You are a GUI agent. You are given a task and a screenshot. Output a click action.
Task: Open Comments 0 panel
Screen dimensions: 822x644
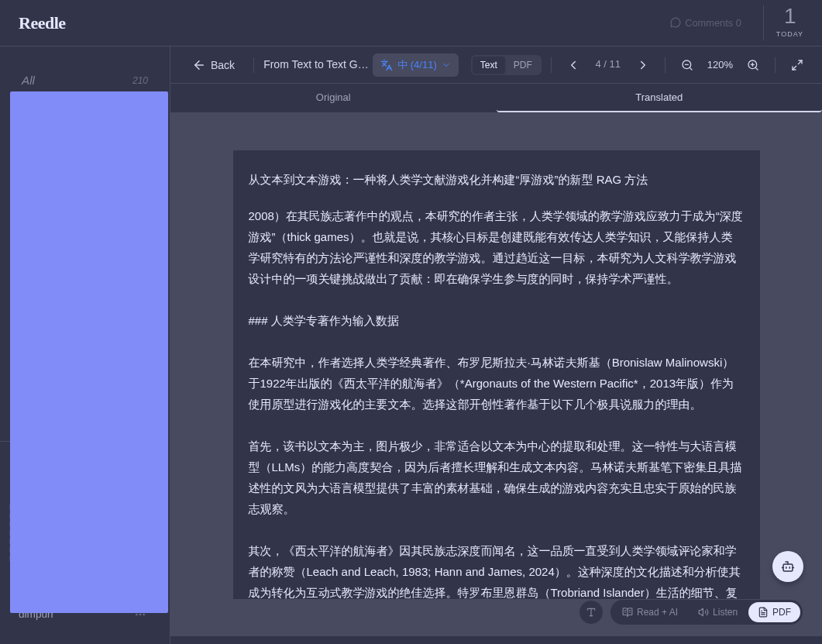[706, 23]
